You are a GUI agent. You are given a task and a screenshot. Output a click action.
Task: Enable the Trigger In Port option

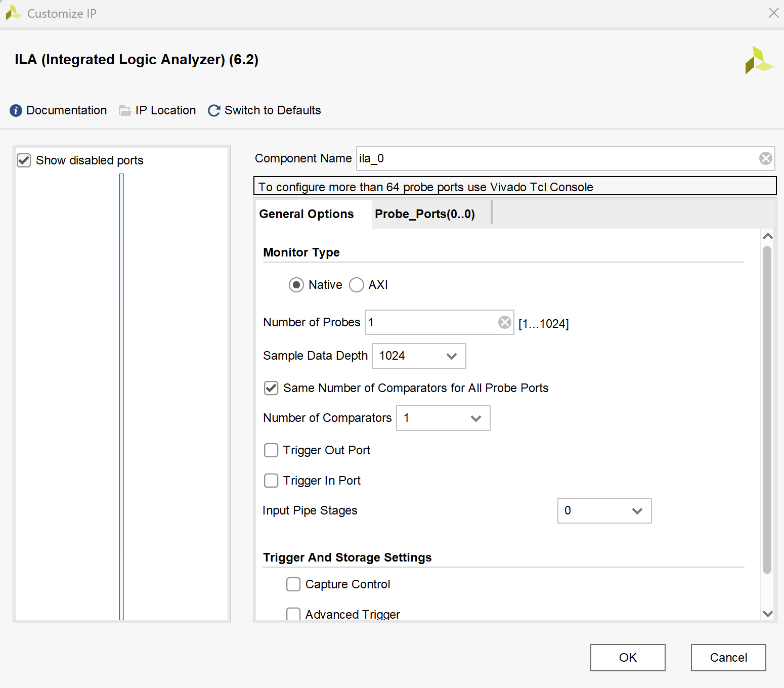(271, 481)
